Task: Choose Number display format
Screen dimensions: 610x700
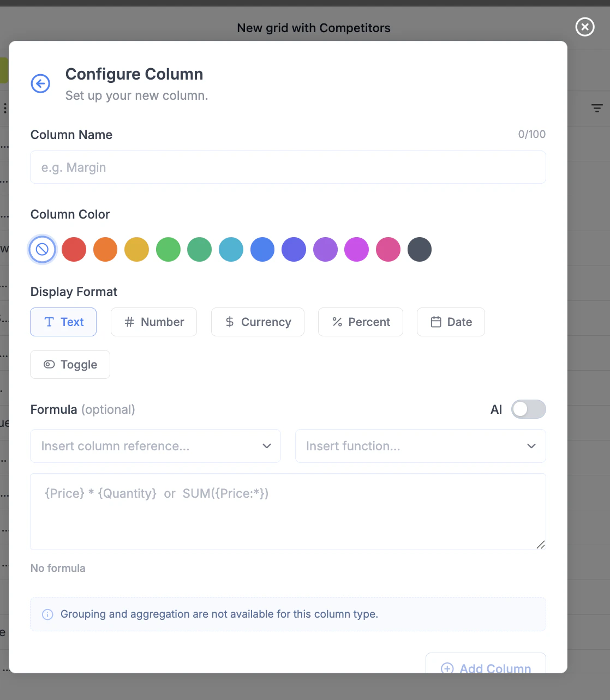Action: (154, 322)
